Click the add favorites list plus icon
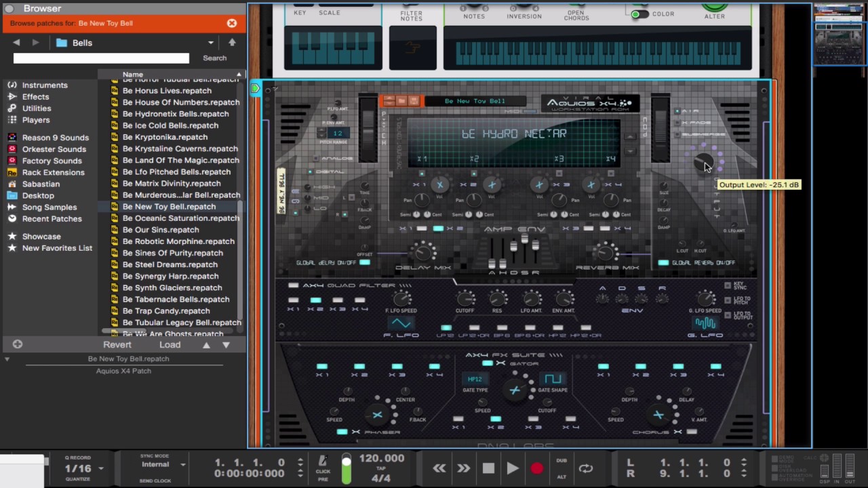Screen dimensions: 868x488 (18, 344)
